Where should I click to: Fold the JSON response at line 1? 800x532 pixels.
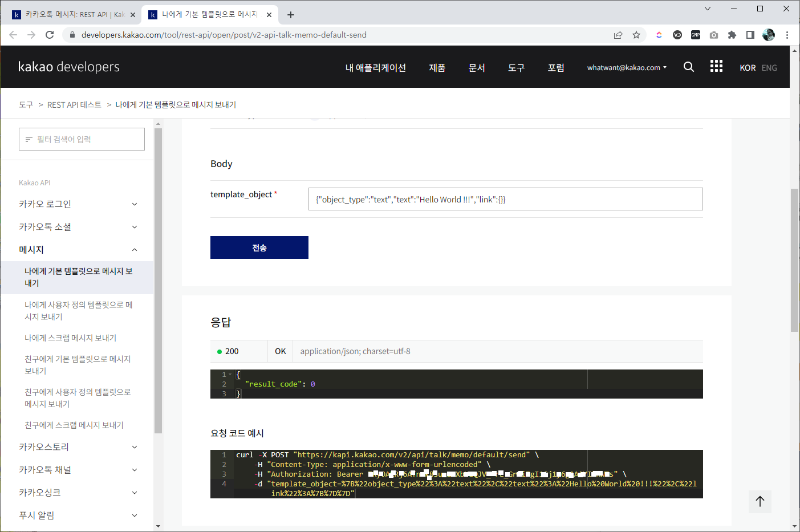pyautogui.click(x=230, y=375)
